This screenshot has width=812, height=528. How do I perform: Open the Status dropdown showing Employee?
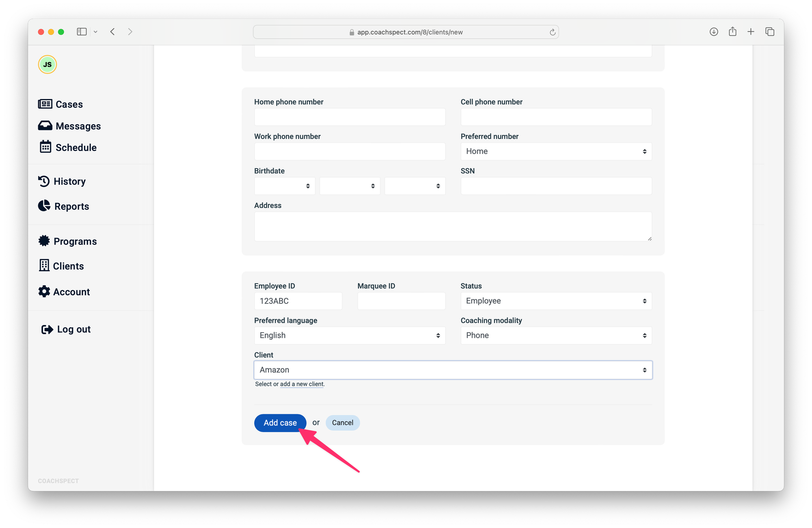(x=556, y=301)
